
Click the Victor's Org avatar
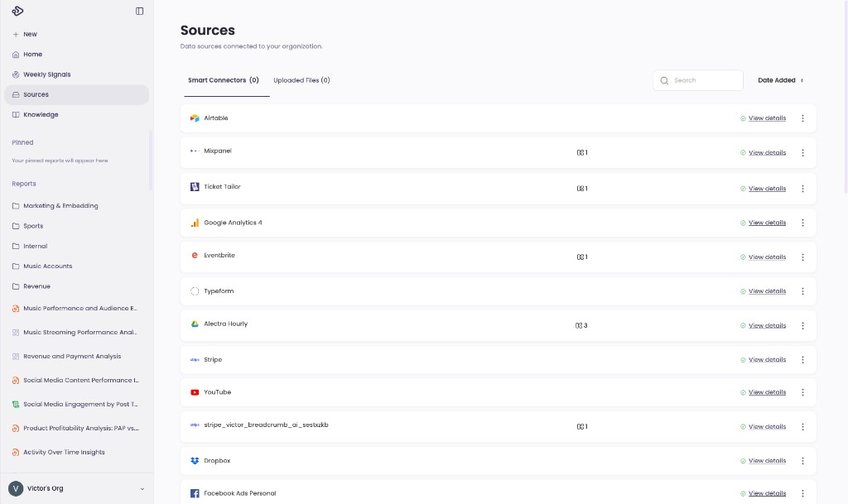pyautogui.click(x=16, y=488)
